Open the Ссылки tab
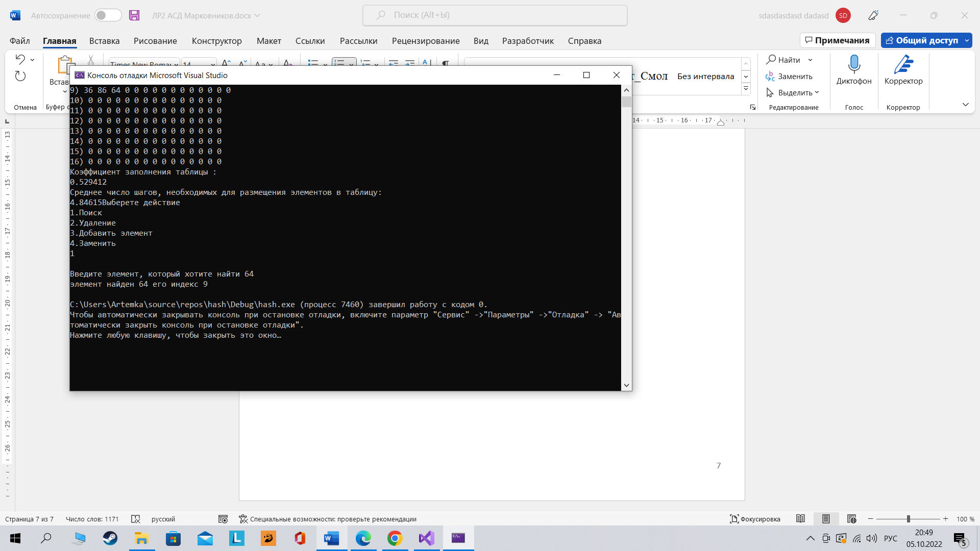980x551 pixels. coord(310,41)
